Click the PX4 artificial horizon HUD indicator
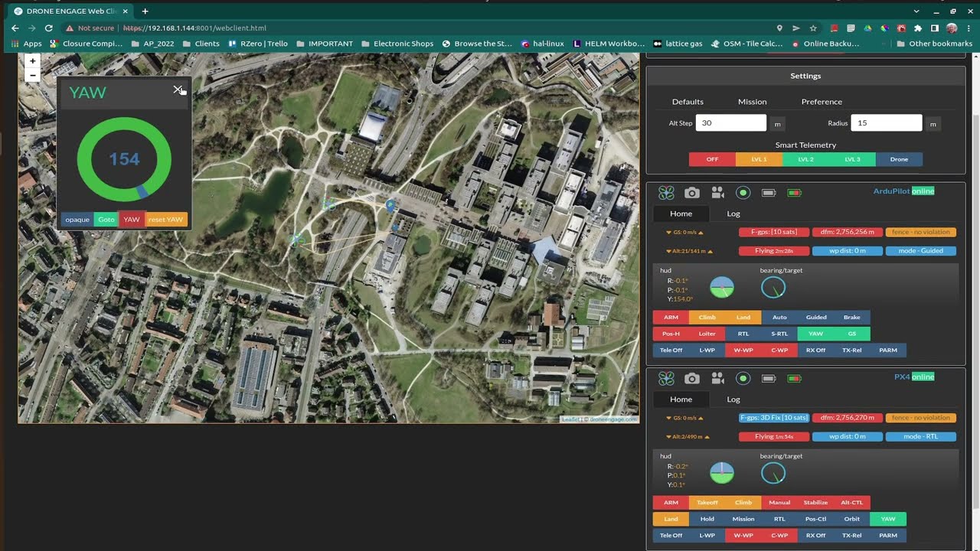Image resolution: width=980 pixels, height=551 pixels. coord(722,473)
